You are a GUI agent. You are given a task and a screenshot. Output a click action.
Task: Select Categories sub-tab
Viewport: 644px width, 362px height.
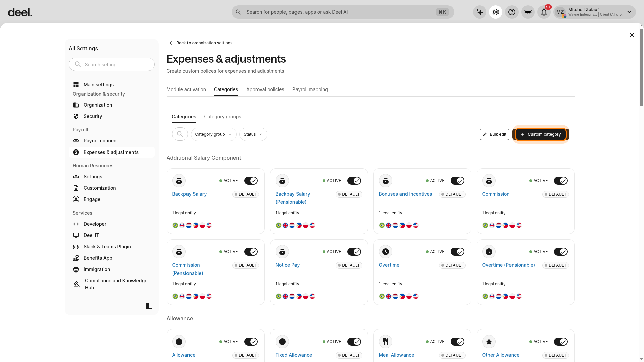(x=184, y=117)
